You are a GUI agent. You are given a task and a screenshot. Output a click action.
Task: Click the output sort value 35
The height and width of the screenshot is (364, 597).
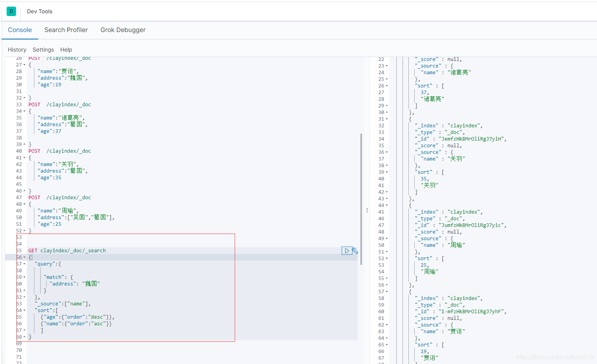[x=425, y=179]
